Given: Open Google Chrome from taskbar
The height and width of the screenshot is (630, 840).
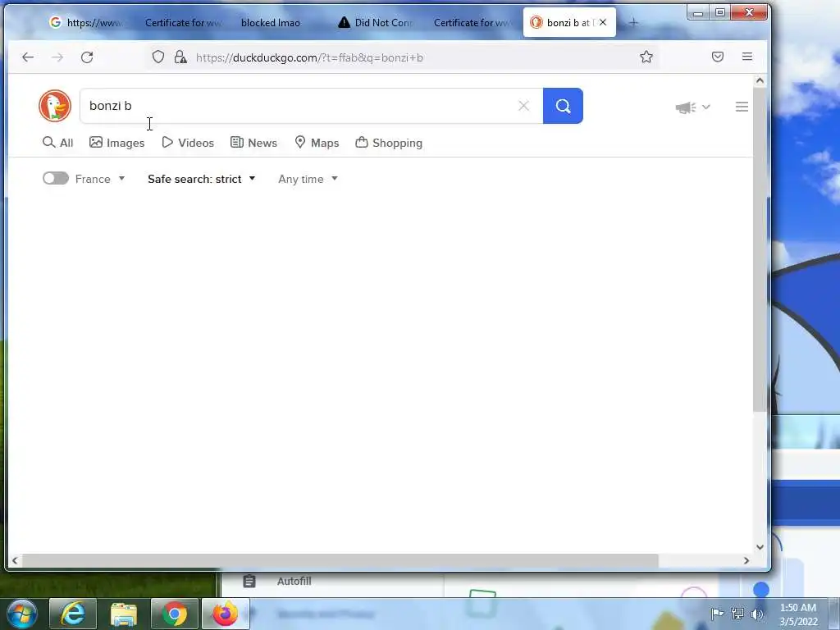Looking at the screenshot, I should point(175,614).
